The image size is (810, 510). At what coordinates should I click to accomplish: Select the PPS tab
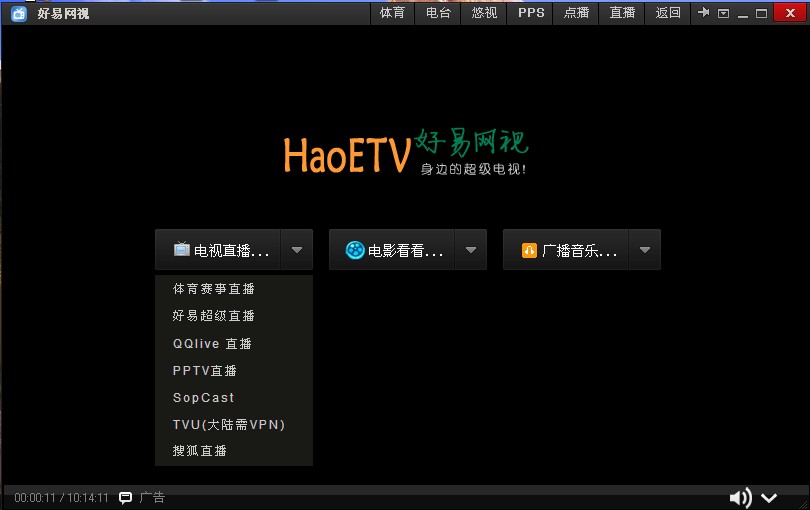pos(531,13)
